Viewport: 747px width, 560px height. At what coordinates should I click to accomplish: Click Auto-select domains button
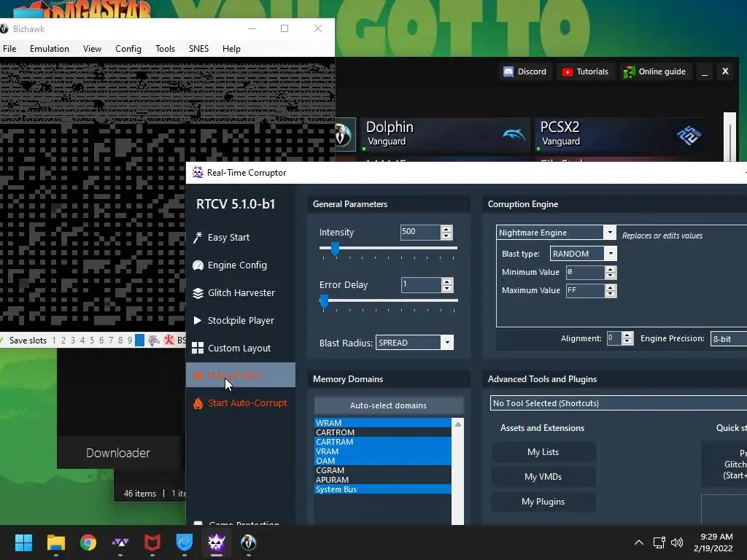[388, 405]
